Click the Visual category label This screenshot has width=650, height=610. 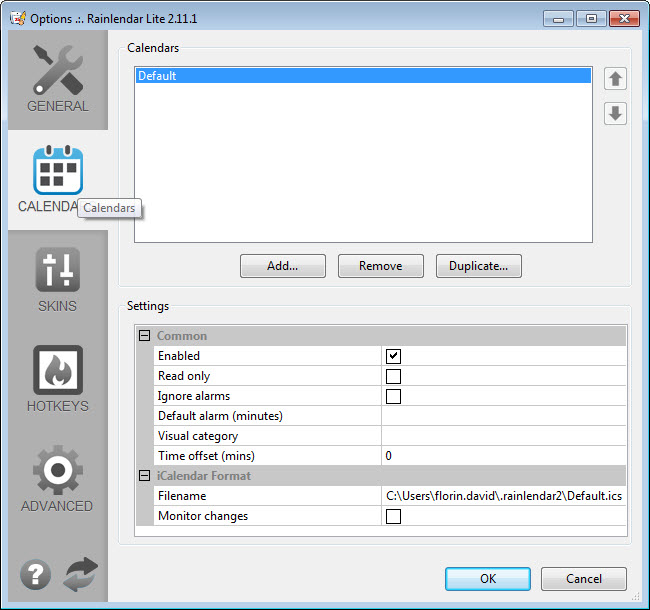tap(198, 436)
